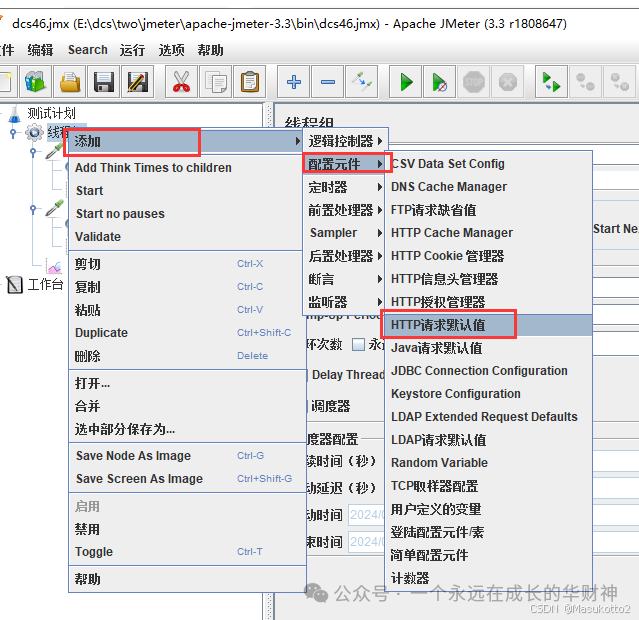Expand the 监听器 submenu

[x=345, y=302]
